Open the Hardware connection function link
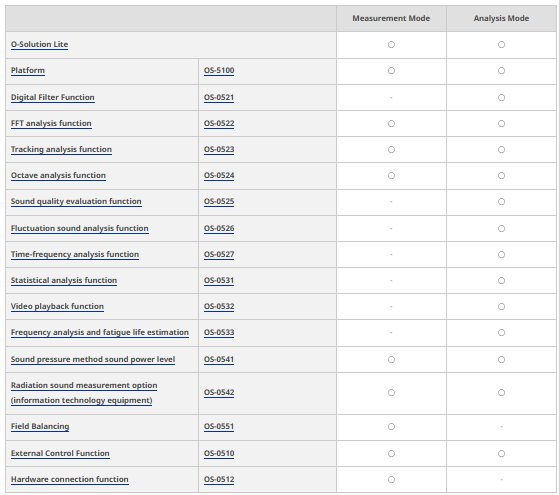Screen dimensions: 559x495 (x=70, y=480)
